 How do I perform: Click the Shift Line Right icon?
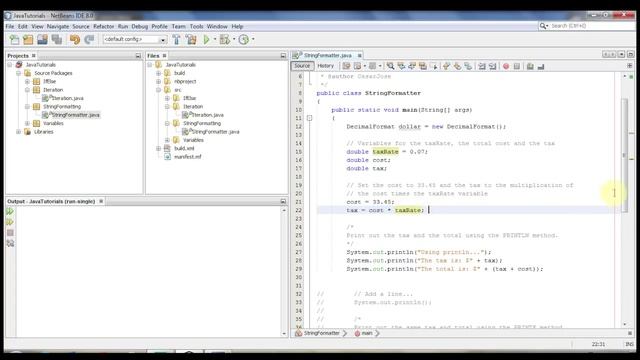[x=493, y=66]
